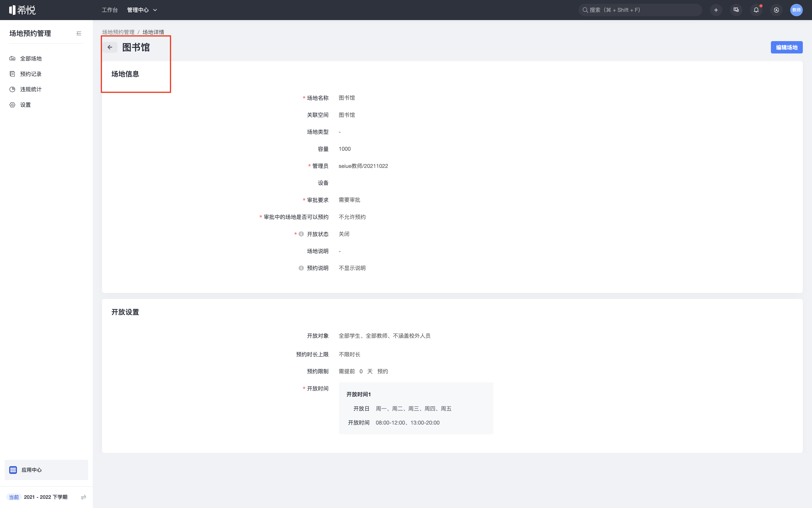Click the 容量 value 1000
Screen dimensions: 812x508
point(345,149)
